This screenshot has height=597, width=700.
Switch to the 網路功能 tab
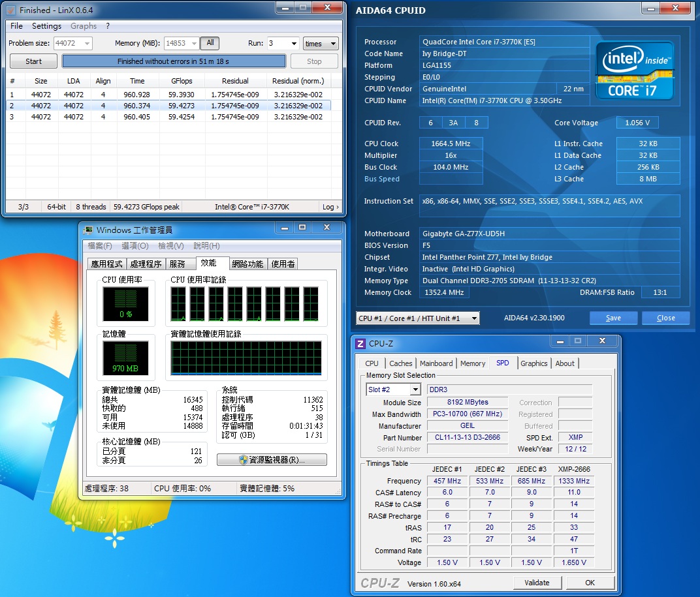247,264
